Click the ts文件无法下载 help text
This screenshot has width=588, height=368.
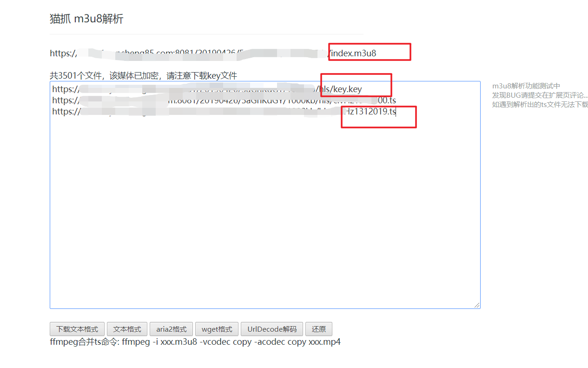(539, 103)
